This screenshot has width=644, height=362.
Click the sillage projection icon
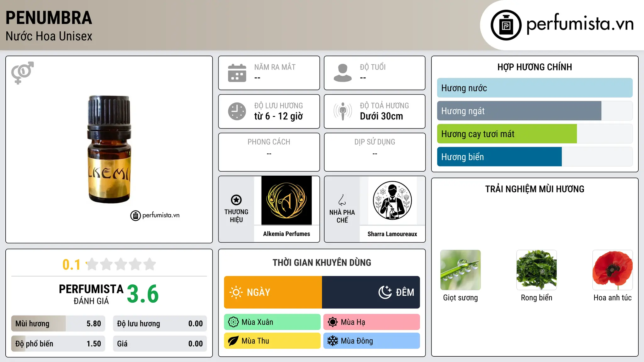coord(343,111)
